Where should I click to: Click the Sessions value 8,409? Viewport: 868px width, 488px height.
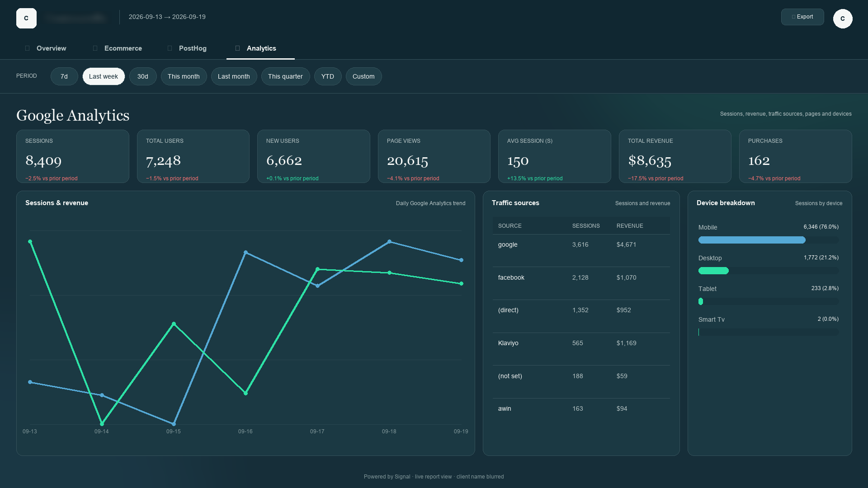43,160
